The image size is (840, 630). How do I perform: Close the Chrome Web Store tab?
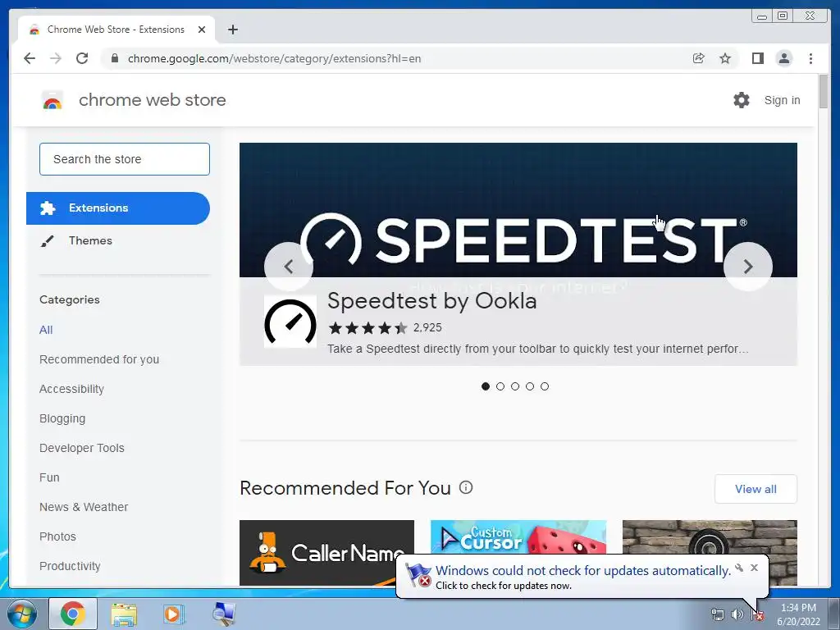(x=202, y=30)
